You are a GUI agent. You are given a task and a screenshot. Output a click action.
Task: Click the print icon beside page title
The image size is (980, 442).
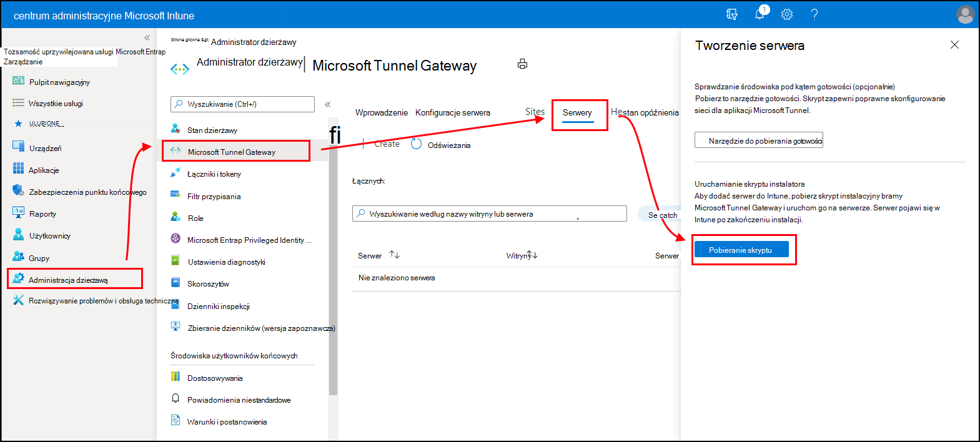pyautogui.click(x=523, y=64)
